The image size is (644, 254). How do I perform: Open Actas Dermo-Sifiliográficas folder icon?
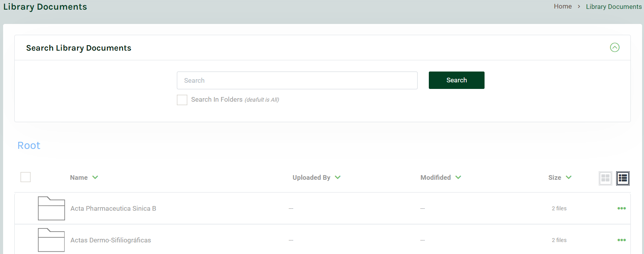coord(51,240)
